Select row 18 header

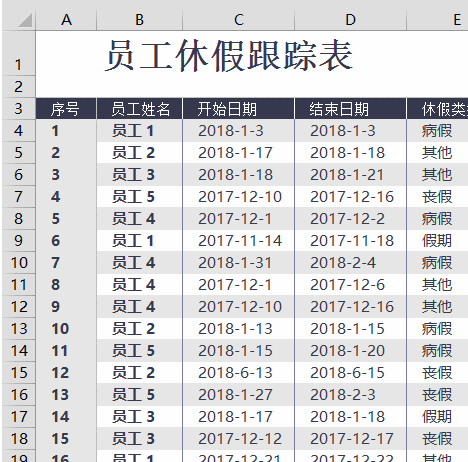pyautogui.click(x=19, y=439)
